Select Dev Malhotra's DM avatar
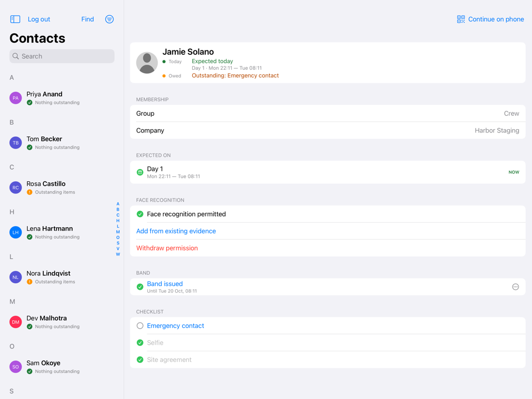 click(x=16, y=322)
